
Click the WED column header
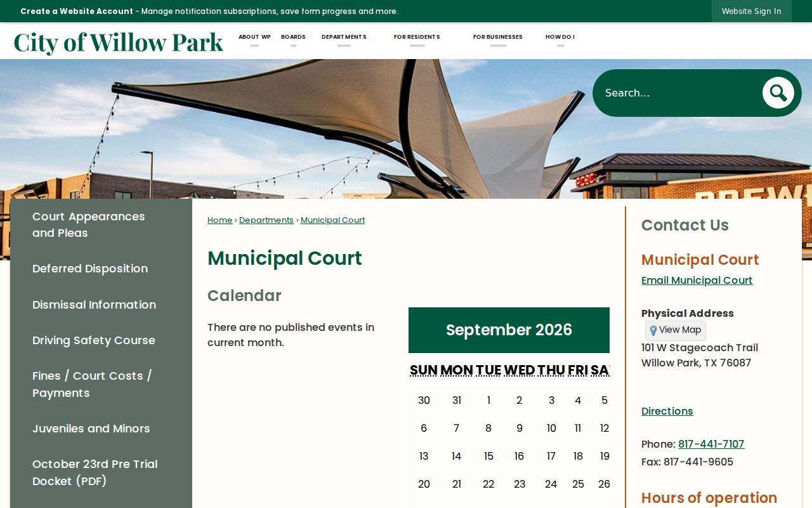click(520, 370)
